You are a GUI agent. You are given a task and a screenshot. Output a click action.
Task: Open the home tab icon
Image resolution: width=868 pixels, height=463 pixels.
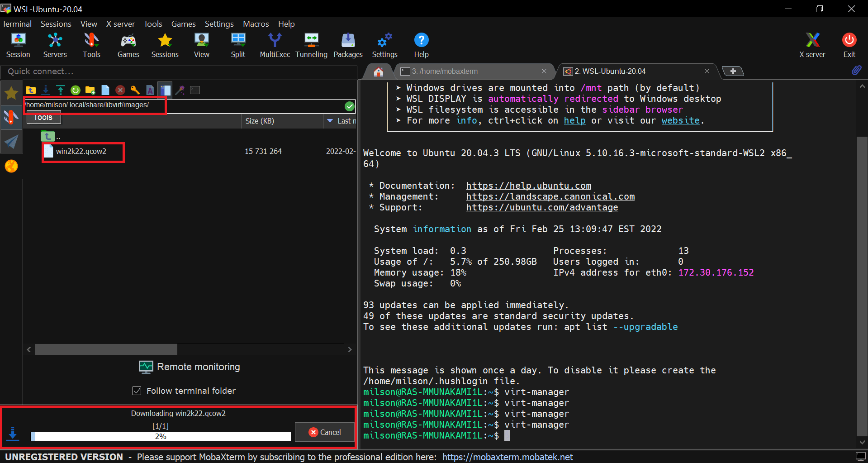click(x=379, y=72)
